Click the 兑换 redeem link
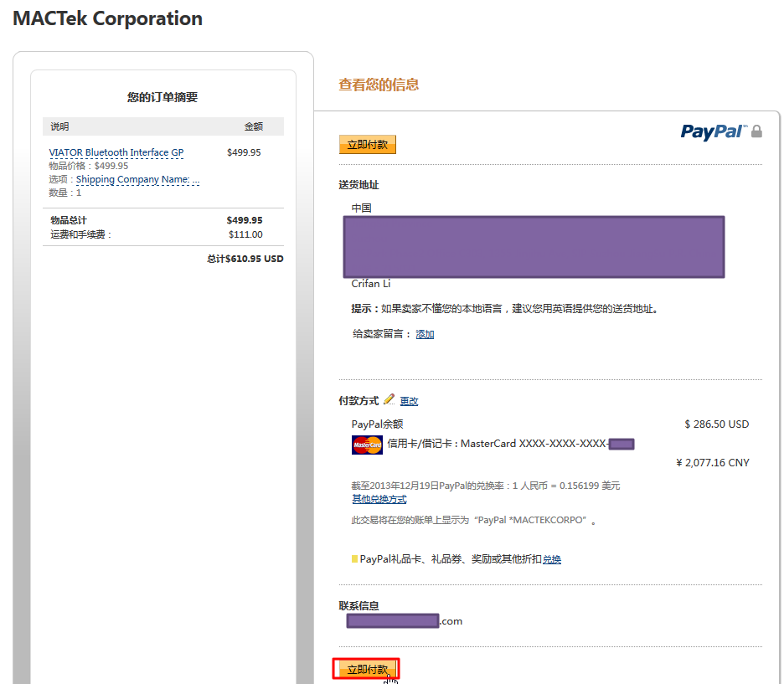Image resolution: width=784 pixels, height=684 pixels. (x=552, y=559)
